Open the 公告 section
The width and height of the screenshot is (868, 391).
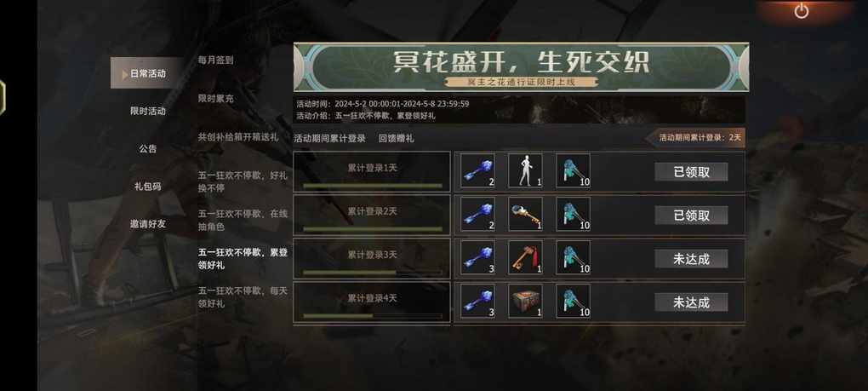(148, 148)
